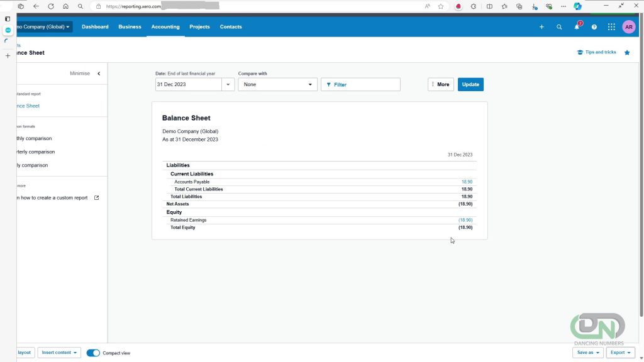This screenshot has width=644, height=362.
Task: Click the page vertical scrollbar
Action: click(x=641, y=164)
